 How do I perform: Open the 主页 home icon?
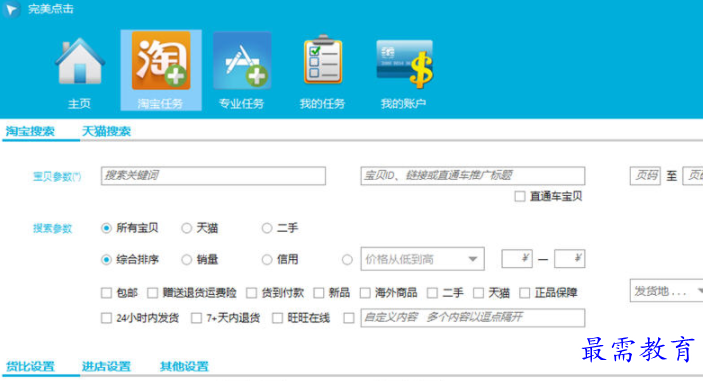[x=80, y=61]
